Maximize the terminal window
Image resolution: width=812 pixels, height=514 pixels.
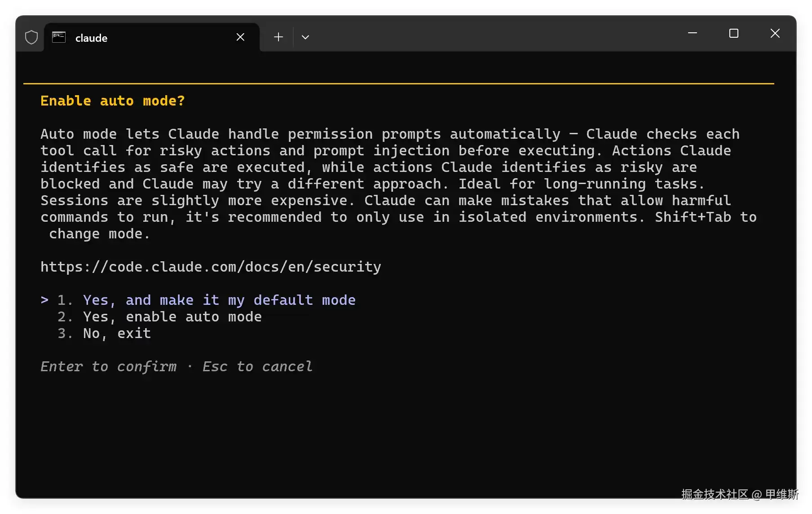(x=734, y=33)
